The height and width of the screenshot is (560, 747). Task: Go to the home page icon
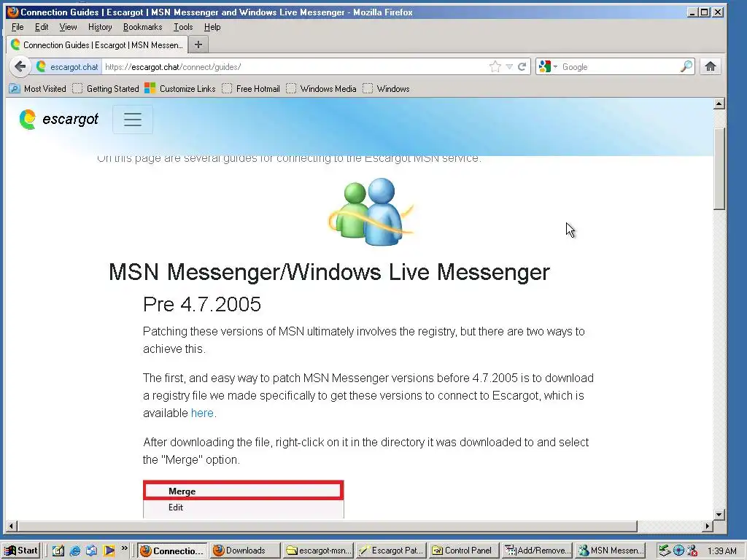pyautogui.click(x=711, y=66)
